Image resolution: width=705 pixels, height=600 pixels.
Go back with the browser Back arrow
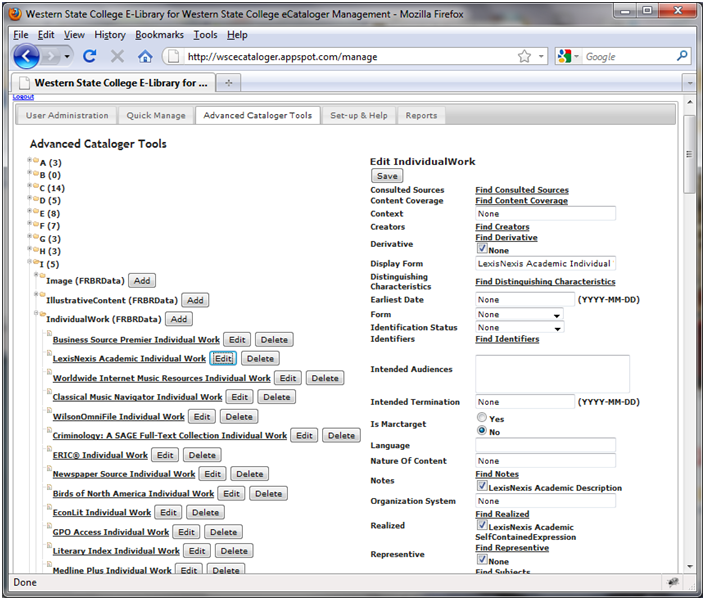[26, 57]
